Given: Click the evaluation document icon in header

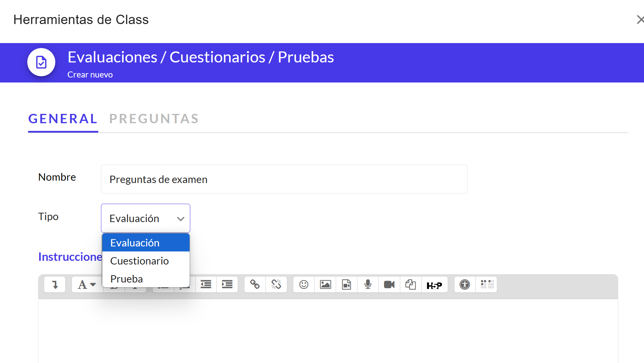Looking at the screenshot, I should coord(41,62).
